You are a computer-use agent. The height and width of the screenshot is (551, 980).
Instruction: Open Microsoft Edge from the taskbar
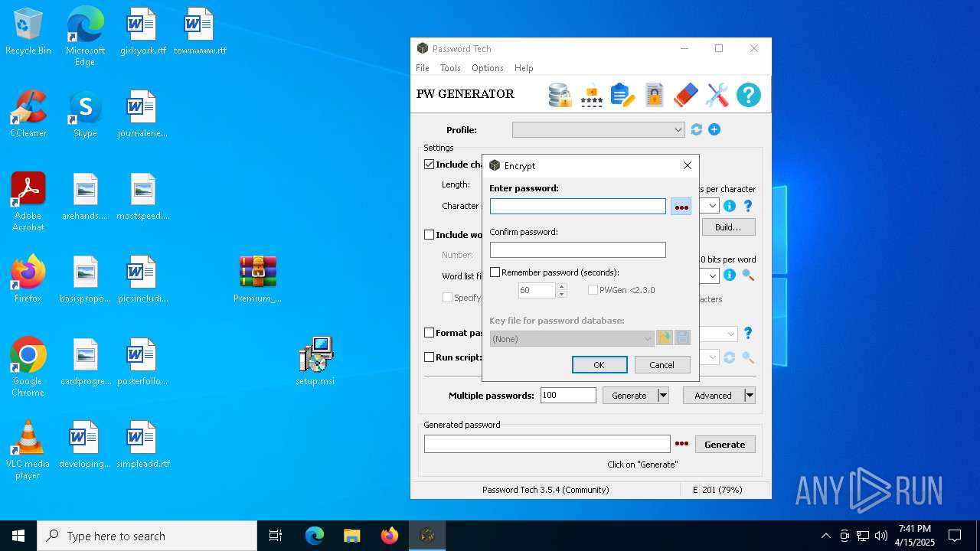point(315,536)
